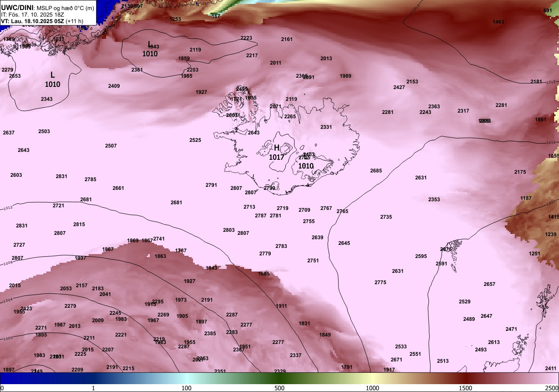Viewport: 559px width, 392px height.
Task: Click the height value 1551
Action: tap(541, 120)
